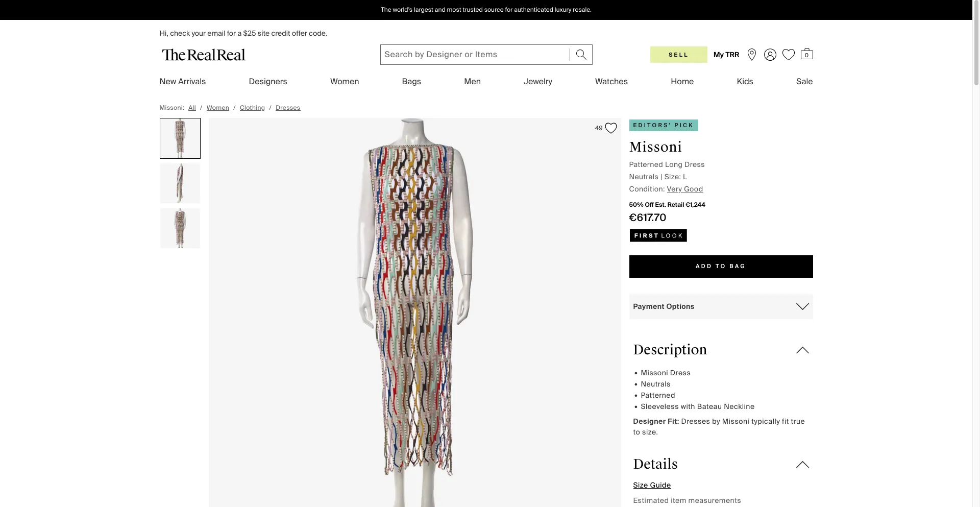The width and height of the screenshot is (980, 507).
Task: Open Women menu
Action: point(345,81)
